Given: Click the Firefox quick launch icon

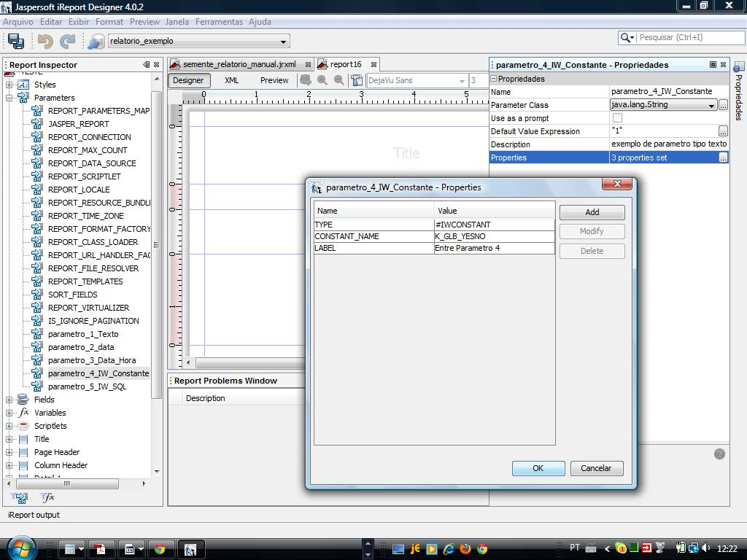Looking at the screenshot, I should pyautogui.click(x=465, y=548).
